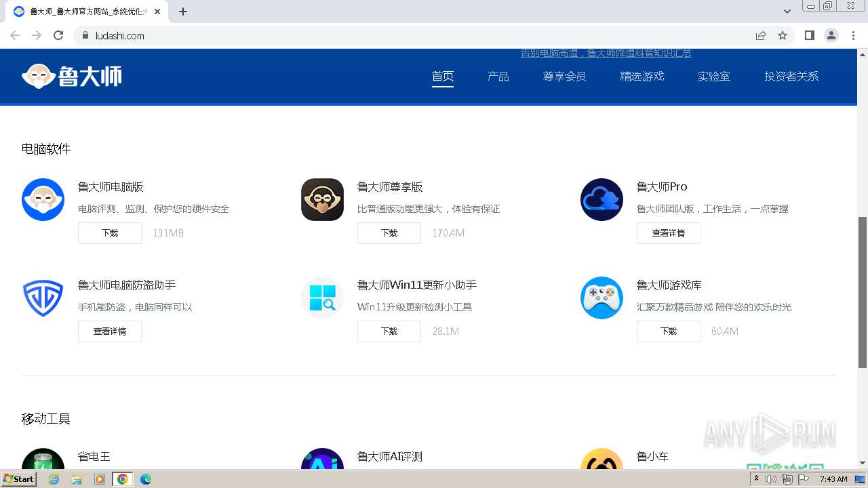Open 尊享会员 navigation menu
Viewport: 868px width, 488px height.
(564, 77)
